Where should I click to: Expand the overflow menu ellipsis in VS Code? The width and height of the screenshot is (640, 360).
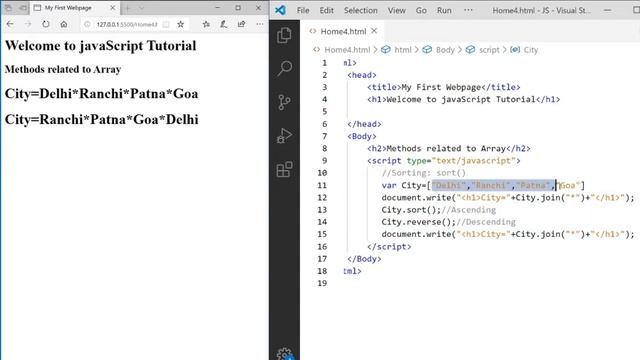tap(468, 10)
